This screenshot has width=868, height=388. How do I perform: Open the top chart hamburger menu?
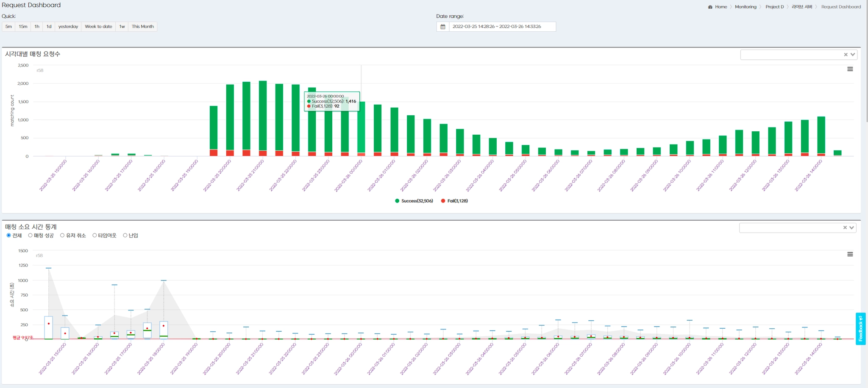tap(850, 69)
